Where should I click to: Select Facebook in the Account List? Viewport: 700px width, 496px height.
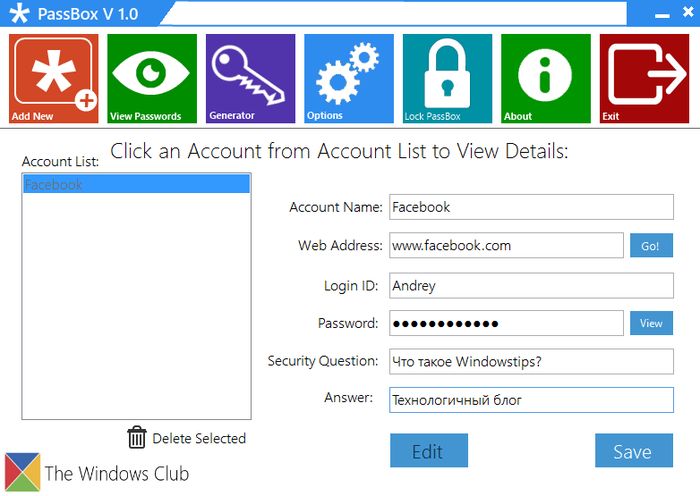point(136,185)
